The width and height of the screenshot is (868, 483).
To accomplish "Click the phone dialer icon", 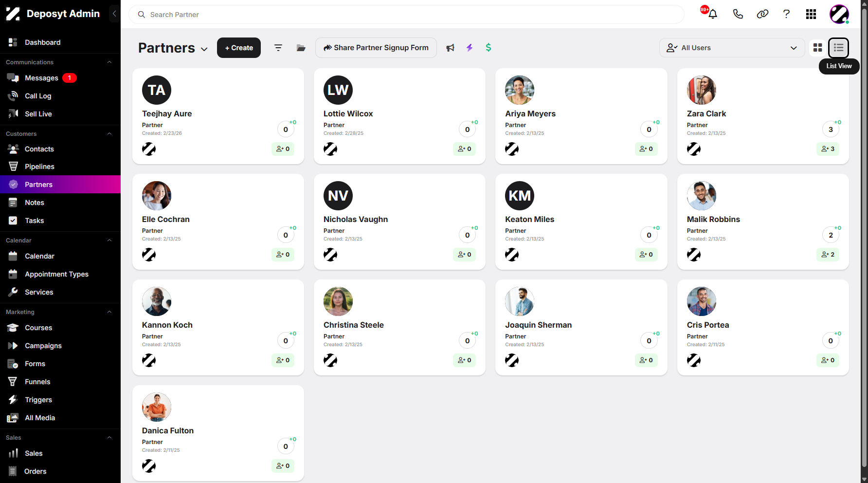I will [738, 14].
